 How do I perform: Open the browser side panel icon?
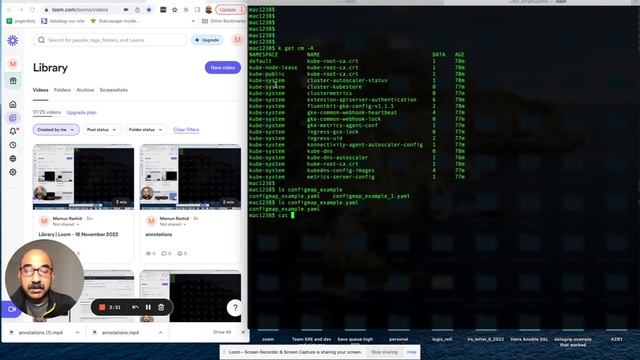pos(197,9)
